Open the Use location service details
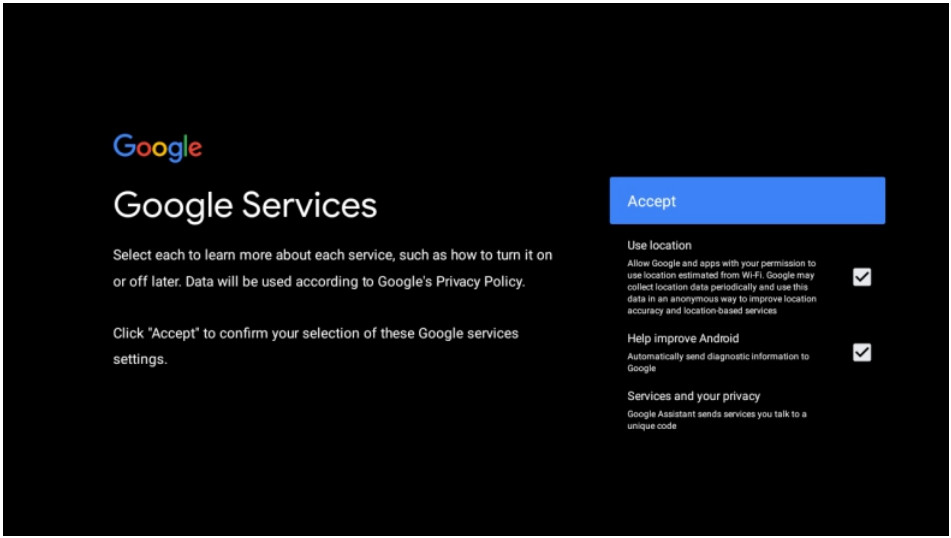The height and width of the screenshot is (538, 951). coord(659,245)
